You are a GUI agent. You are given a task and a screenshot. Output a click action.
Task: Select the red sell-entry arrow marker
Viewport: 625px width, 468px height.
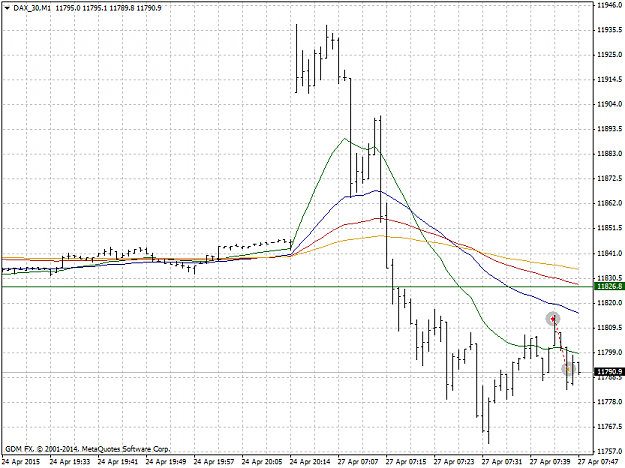(x=552, y=319)
